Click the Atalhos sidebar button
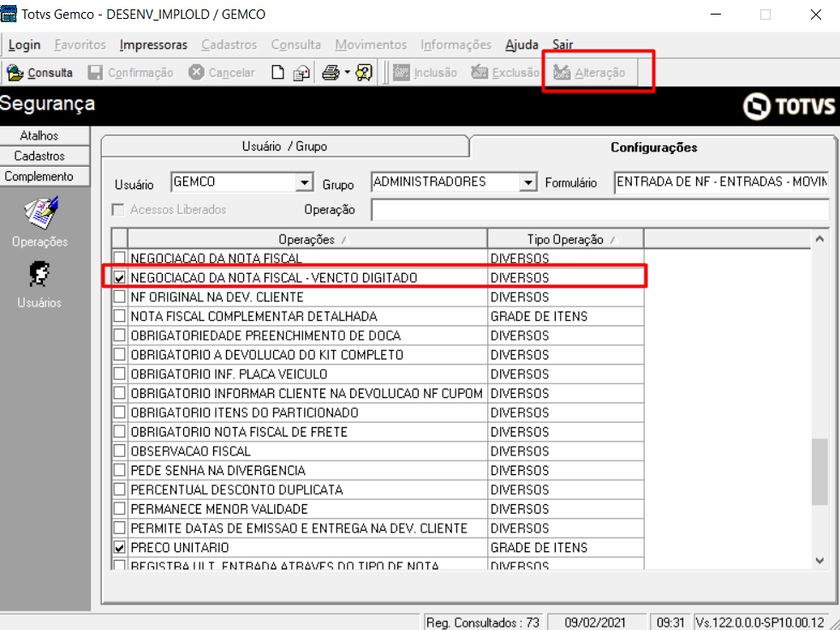Image resolution: width=840 pixels, height=630 pixels. coord(39,135)
